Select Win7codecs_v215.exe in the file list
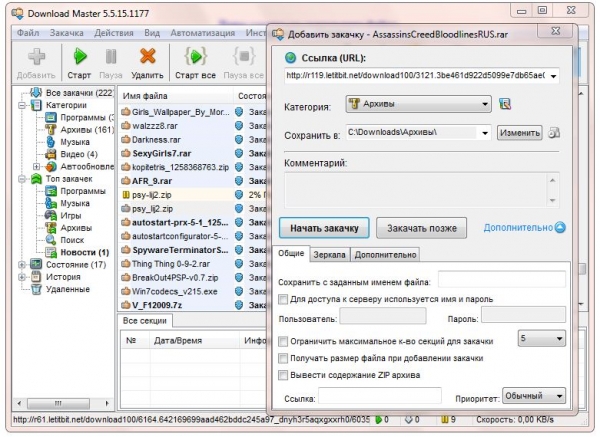Viewport: 600px width, 437px height. point(175,292)
